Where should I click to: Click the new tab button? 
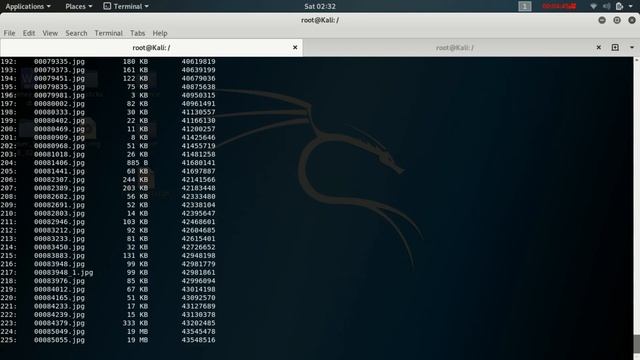[615, 47]
